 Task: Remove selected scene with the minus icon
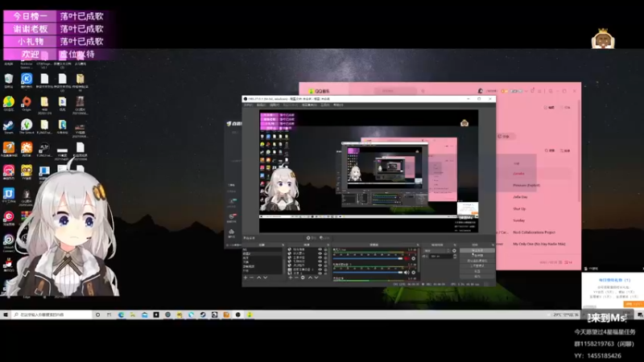(251, 278)
